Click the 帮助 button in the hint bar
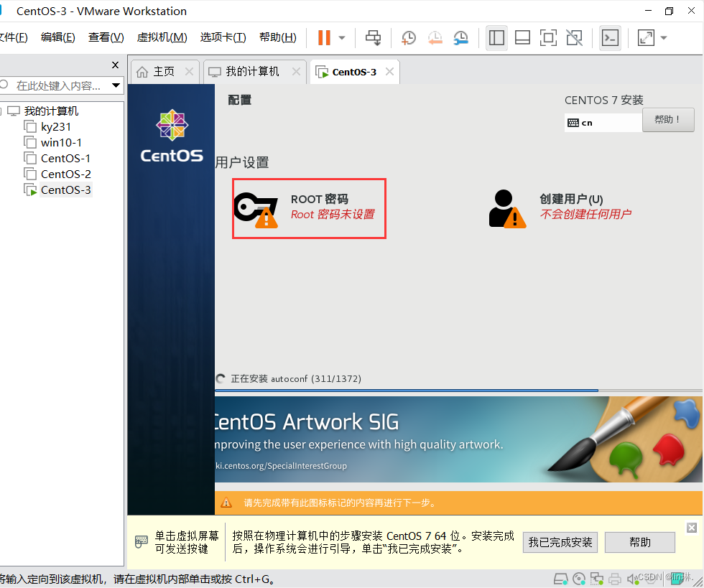 (x=640, y=542)
